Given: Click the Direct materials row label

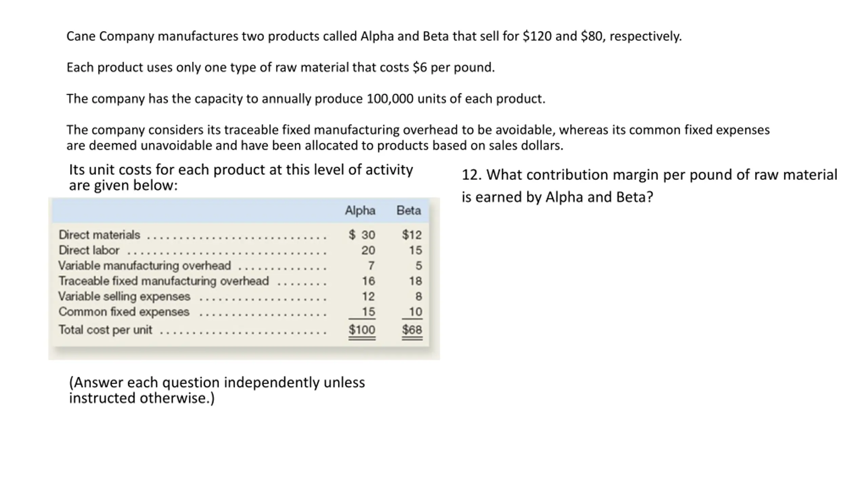Looking at the screenshot, I should click(x=99, y=235).
